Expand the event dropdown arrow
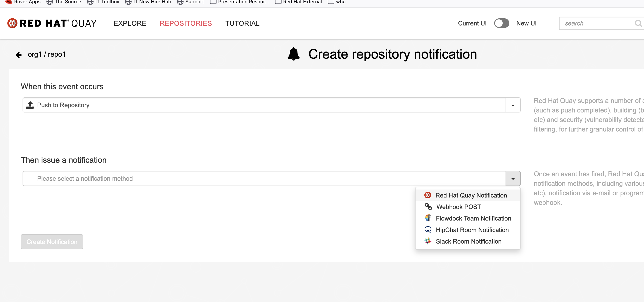 click(x=513, y=105)
